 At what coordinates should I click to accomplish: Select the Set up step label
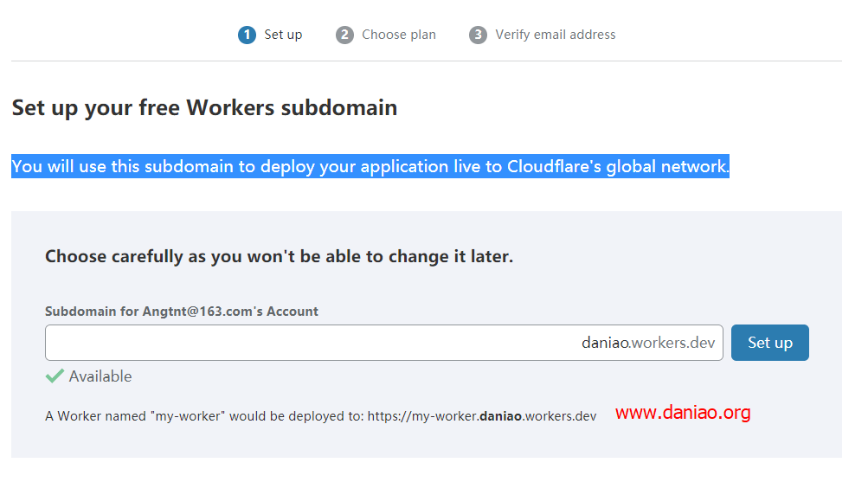[283, 35]
